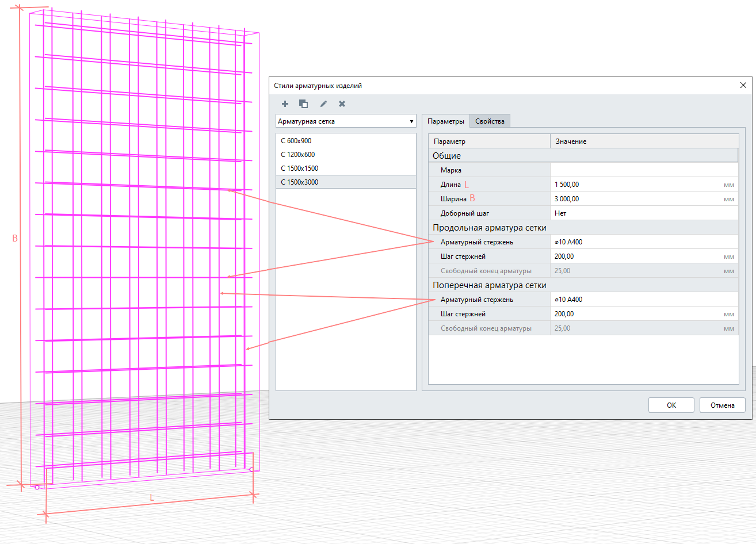This screenshot has width=756, height=544.
Task: Select the С 1500x3000 style
Action: 346,182
